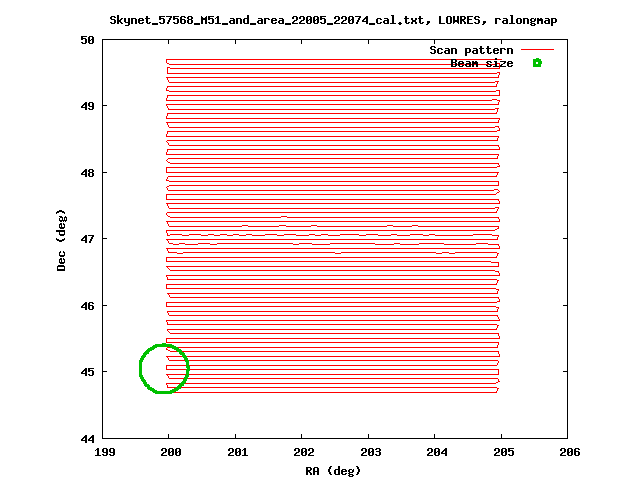640x480 pixels.
Task: Click the y-axis tick label 45
Action: coord(87,372)
